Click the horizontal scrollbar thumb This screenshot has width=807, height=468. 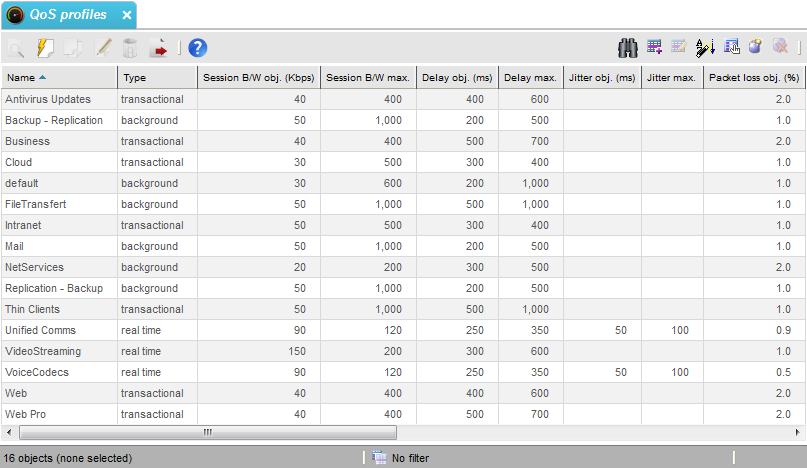point(207,433)
